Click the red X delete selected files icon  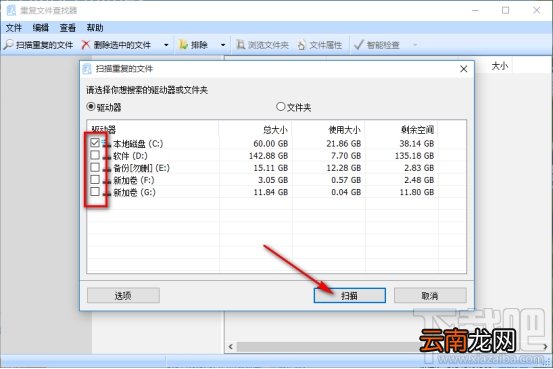85,45
